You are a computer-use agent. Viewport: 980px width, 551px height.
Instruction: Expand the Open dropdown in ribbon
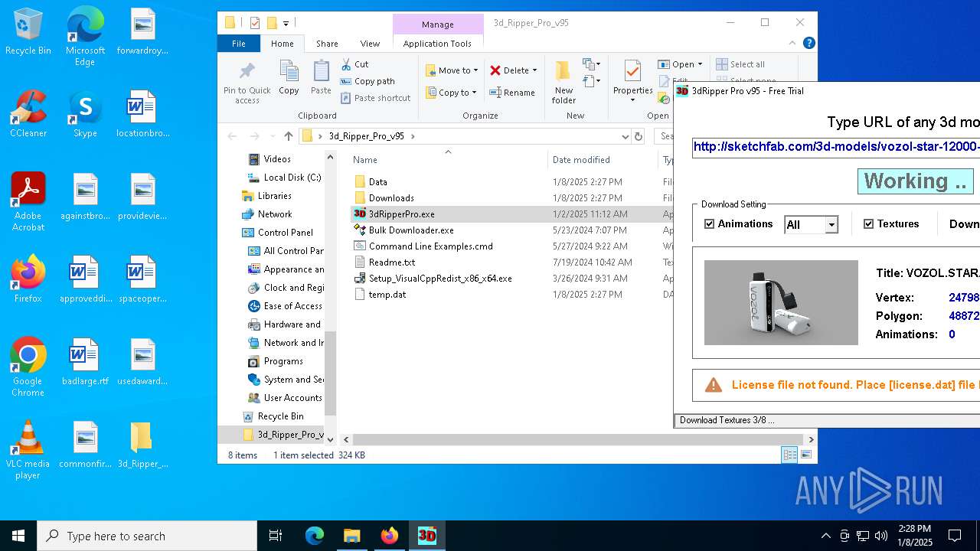pos(700,64)
